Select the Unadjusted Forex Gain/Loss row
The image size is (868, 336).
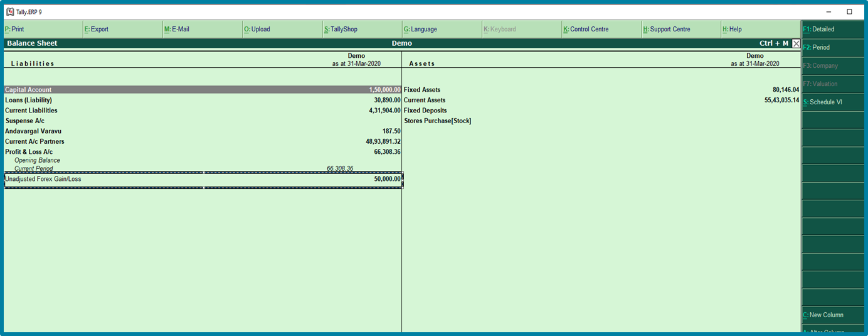(x=203, y=179)
